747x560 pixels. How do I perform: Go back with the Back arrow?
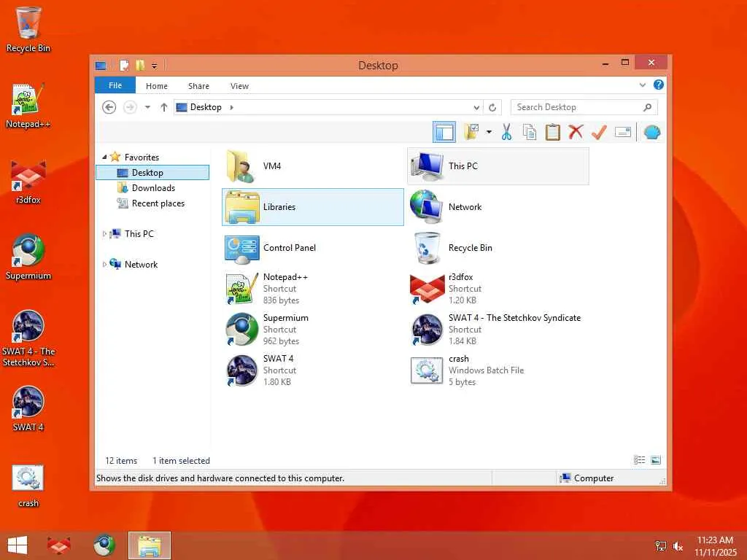point(109,107)
